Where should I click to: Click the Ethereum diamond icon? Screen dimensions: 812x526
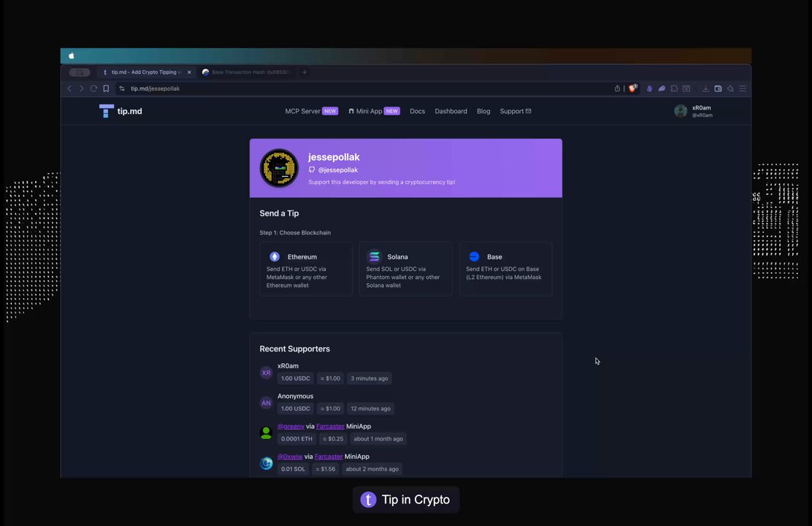click(x=275, y=256)
